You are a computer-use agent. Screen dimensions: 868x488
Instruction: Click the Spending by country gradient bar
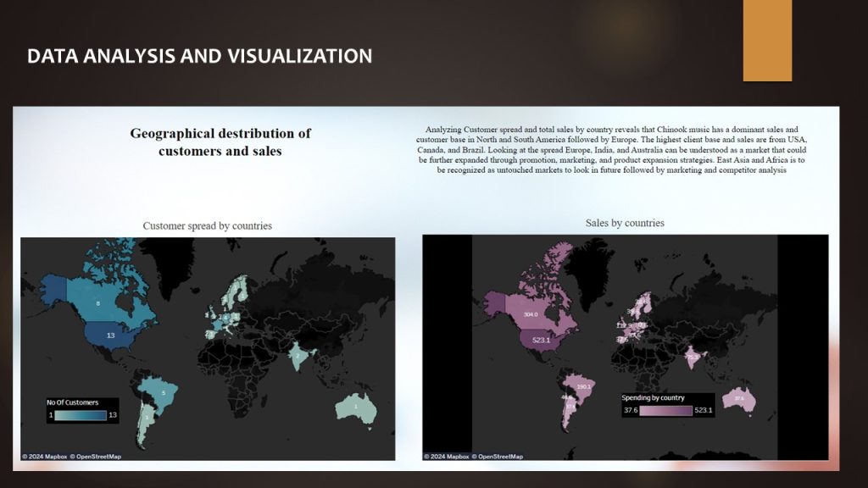coord(667,410)
